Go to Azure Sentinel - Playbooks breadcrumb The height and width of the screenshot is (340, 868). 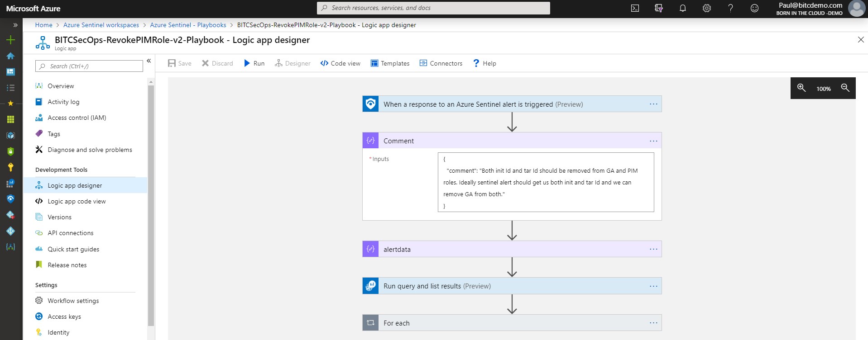pos(188,25)
